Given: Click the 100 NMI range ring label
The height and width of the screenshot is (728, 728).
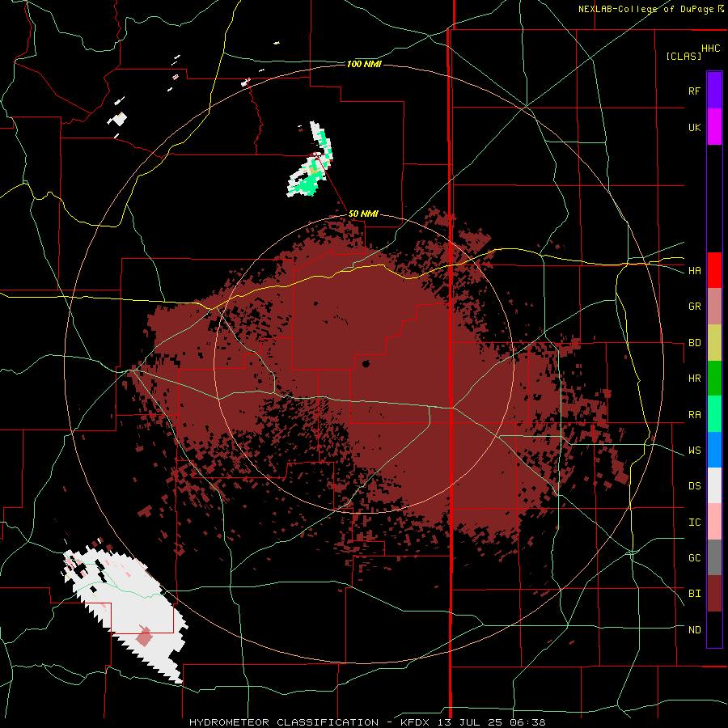Looking at the screenshot, I should [364, 64].
